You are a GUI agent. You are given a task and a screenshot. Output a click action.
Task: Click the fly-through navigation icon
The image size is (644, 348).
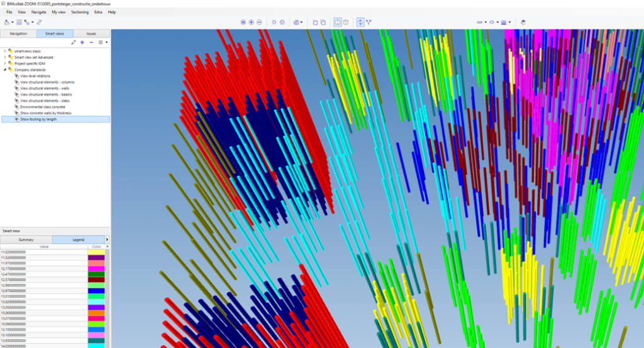tap(369, 22)
